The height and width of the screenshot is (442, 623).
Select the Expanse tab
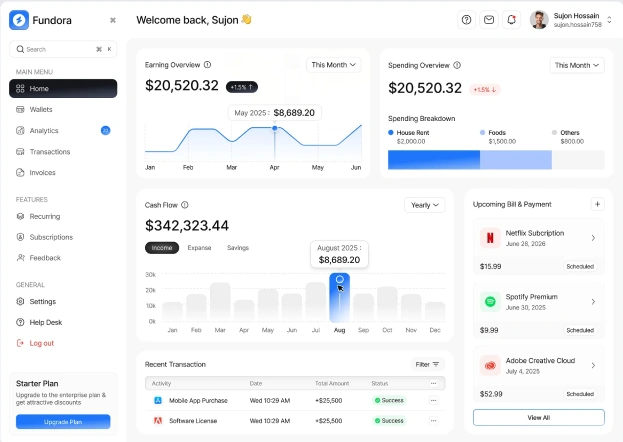tap(199, 248)
